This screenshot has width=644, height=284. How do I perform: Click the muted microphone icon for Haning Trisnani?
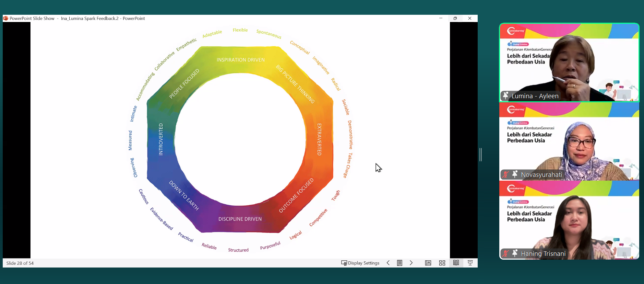click(505, 254)
